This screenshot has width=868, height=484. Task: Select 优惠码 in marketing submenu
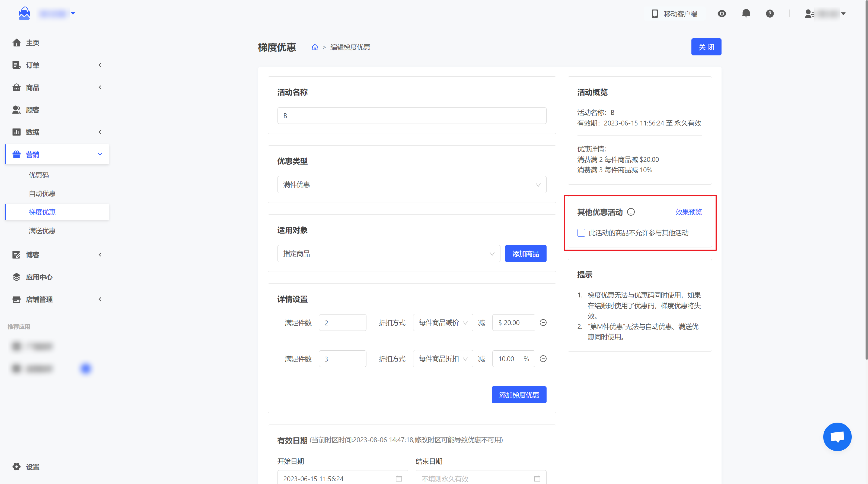[x=39, y=175]
